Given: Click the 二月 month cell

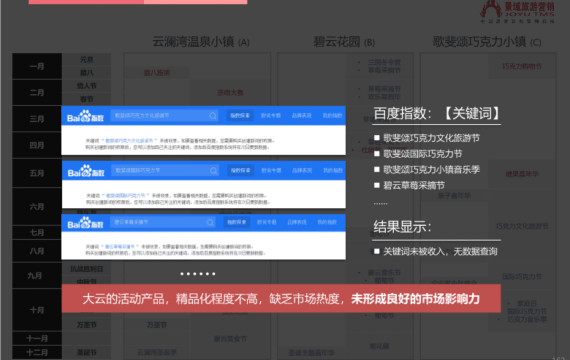Looking at the screenshot, I should (37, 93).
